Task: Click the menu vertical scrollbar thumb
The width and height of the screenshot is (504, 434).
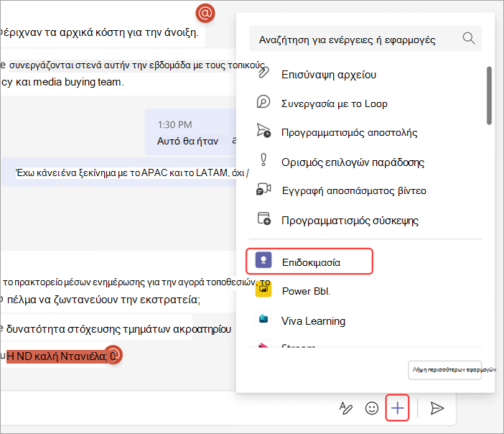Action: tap(489, 96)
